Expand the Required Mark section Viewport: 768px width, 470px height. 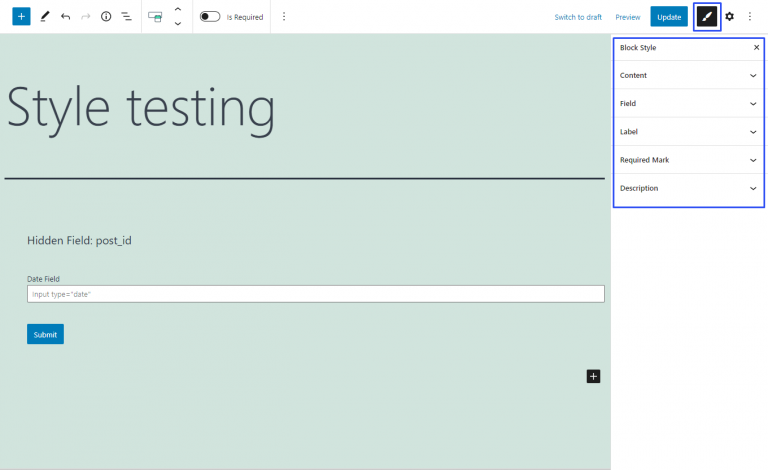(x=688, y=160)
